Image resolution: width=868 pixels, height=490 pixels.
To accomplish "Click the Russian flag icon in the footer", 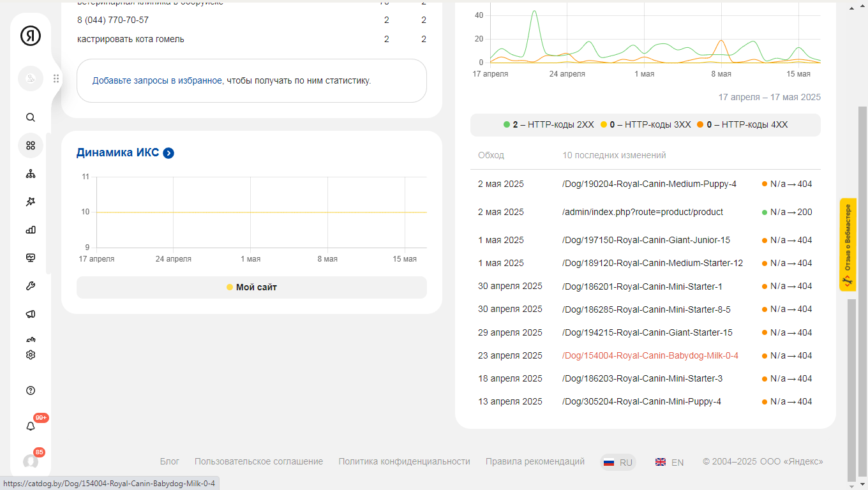I will click(609, 463).
